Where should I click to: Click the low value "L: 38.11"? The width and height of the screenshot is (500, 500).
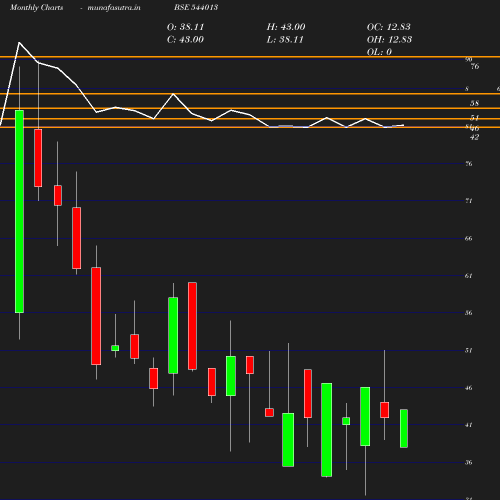(x=285, y=40)
